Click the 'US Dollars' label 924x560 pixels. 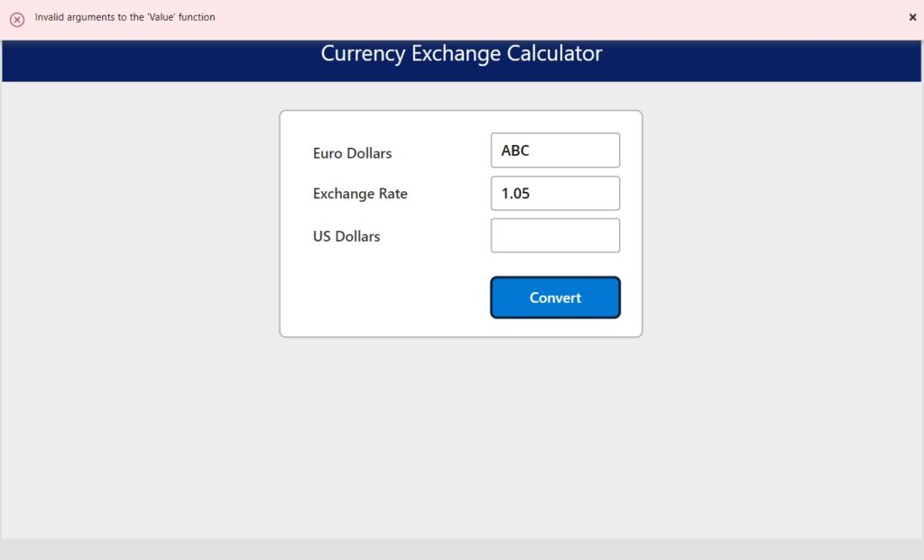coord(346,236)
